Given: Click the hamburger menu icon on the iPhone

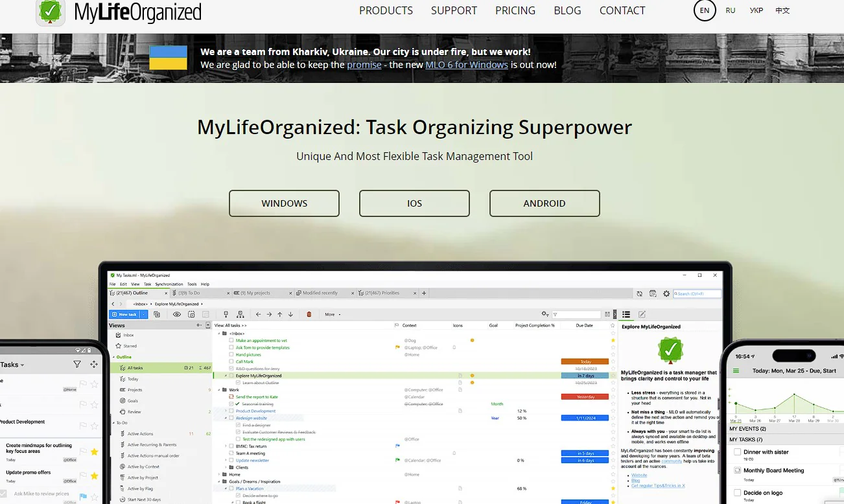Looking at the screenshot, I should point(736,371).
